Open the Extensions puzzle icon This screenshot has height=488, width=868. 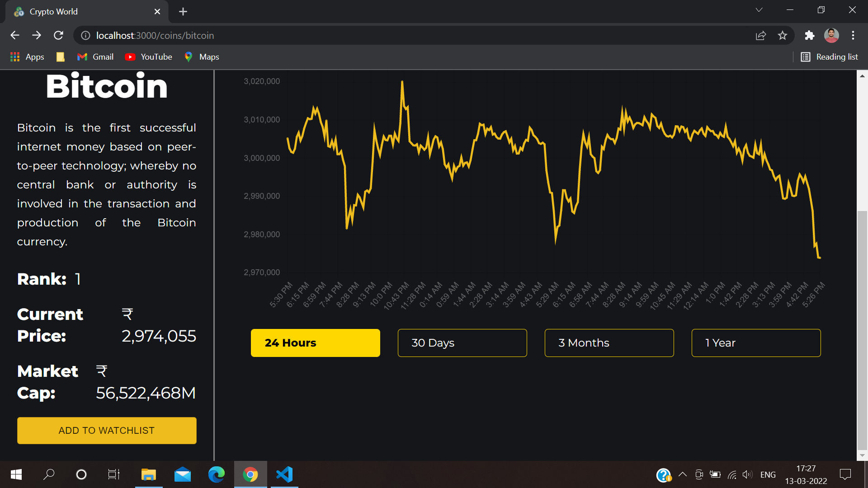810,35
